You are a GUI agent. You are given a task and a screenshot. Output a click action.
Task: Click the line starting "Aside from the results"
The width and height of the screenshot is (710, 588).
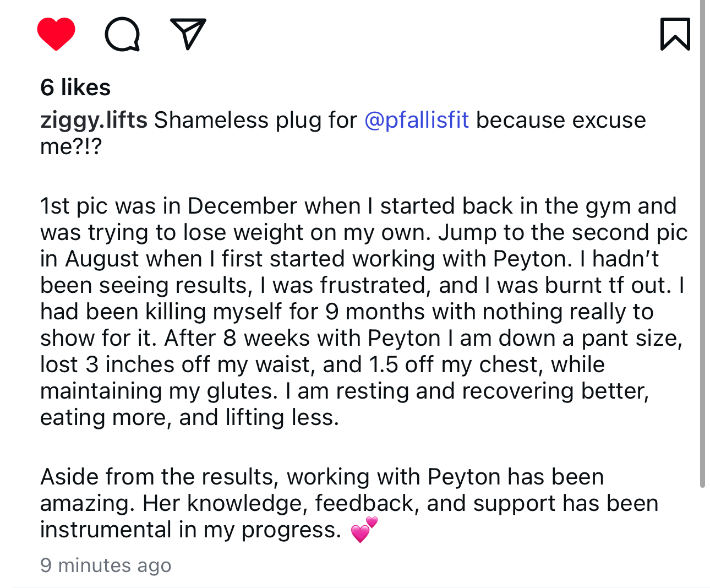pyautogui.click(x=322, y=477)
